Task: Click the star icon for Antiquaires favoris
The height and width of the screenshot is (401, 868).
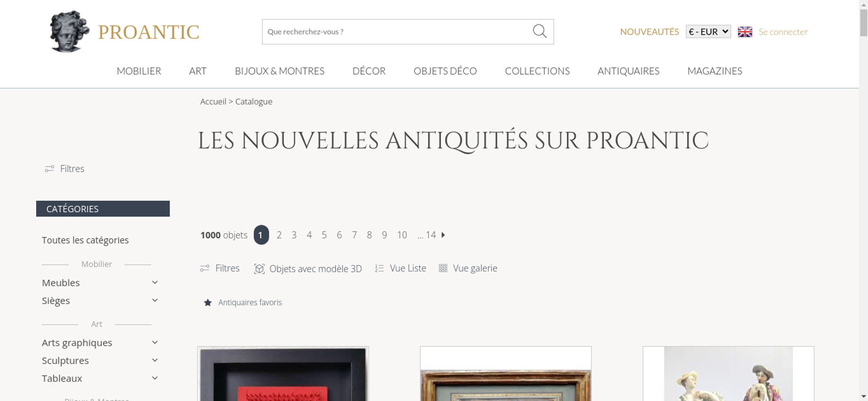Action: pos(208,302)
